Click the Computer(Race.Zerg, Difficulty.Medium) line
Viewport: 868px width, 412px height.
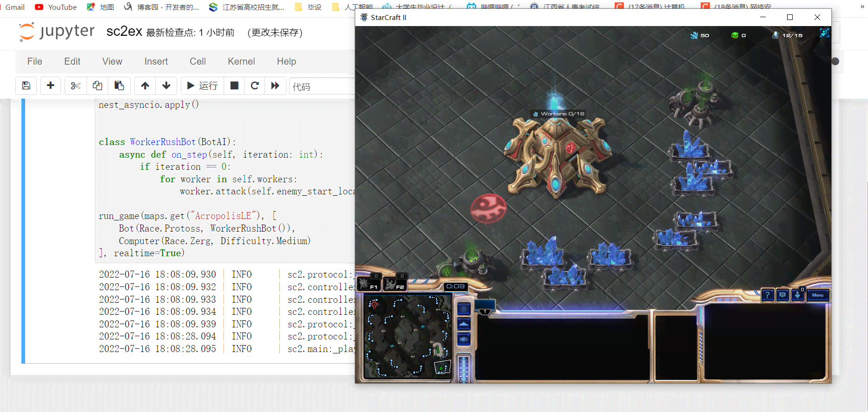click(x=214, y=241)
